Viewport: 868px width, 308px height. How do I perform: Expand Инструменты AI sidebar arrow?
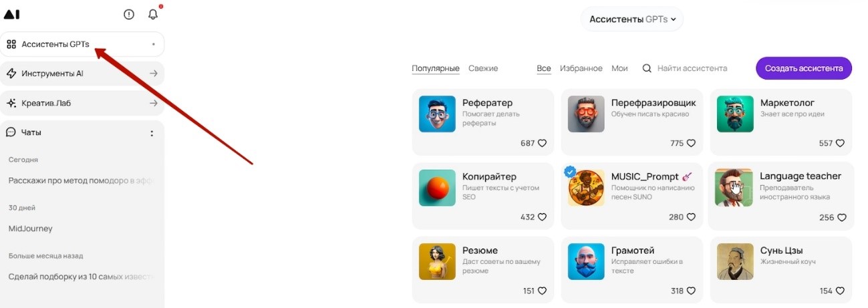[154, 73]
